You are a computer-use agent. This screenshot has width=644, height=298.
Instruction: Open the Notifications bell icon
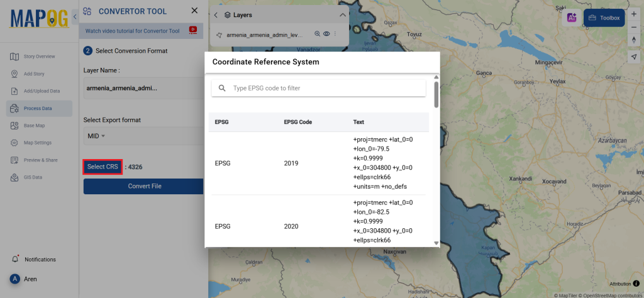tap(16, 259)
